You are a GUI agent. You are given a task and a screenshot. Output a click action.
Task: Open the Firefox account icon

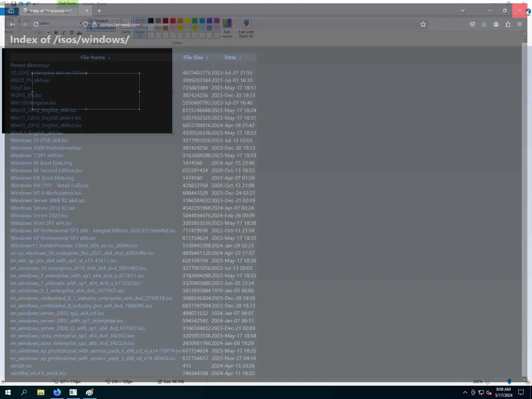coord(496,24)
